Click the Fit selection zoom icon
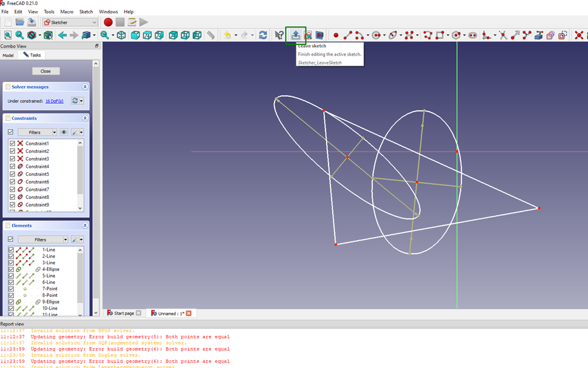 20,35
